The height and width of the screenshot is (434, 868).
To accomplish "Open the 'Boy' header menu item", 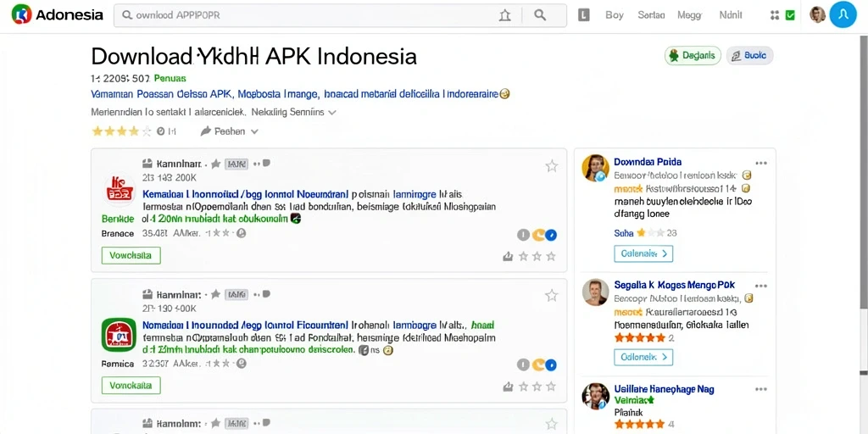I will tap(615, 15).
